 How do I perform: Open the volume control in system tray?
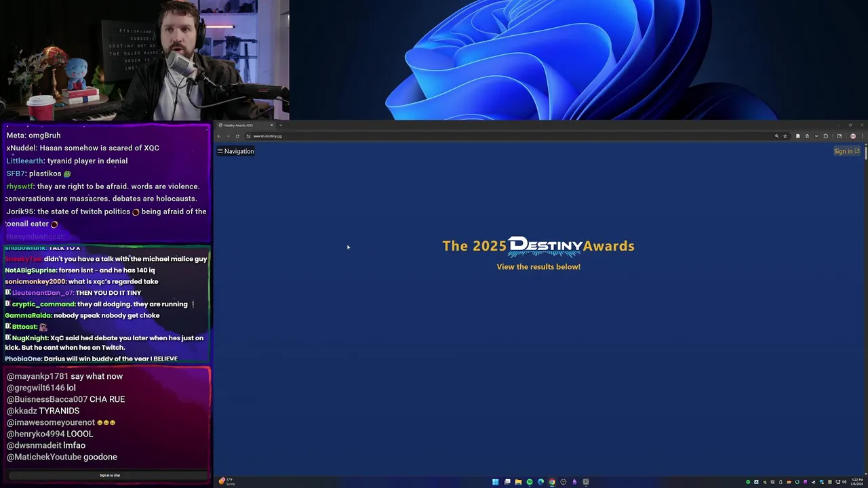844,482
